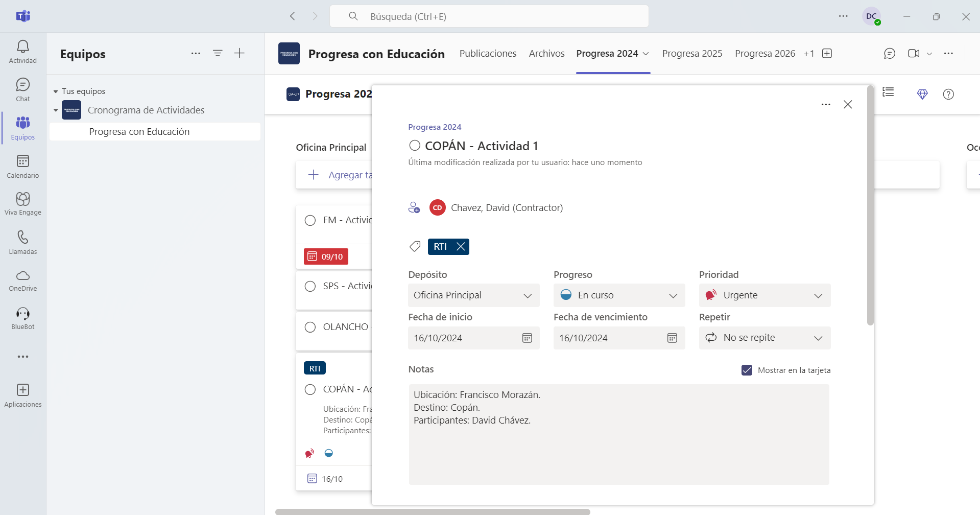Switch to Publicaciones tab
Image resolution: width=980 pixels, height=515 pixels.
[488, 54]
